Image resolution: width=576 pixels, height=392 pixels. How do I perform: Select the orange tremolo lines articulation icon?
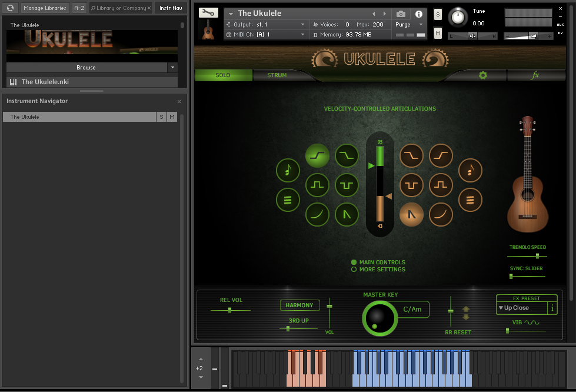(x=470, y=200)
